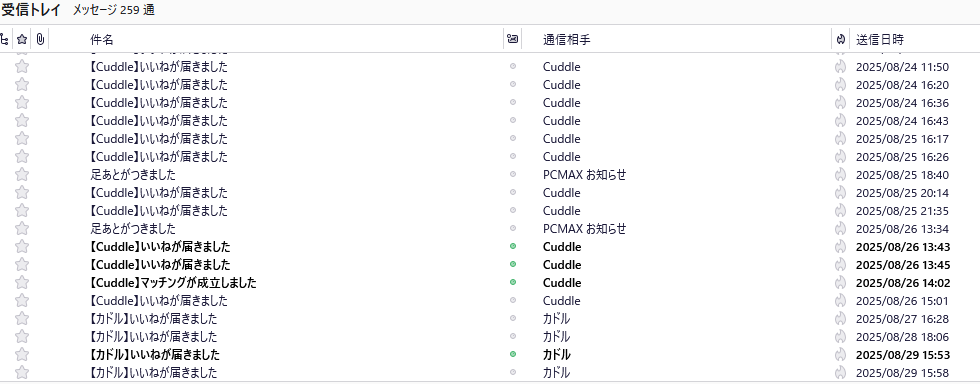
Task: Click spam icon on 2025/08/29 15:53 カドル message
Action: point(840,355)
